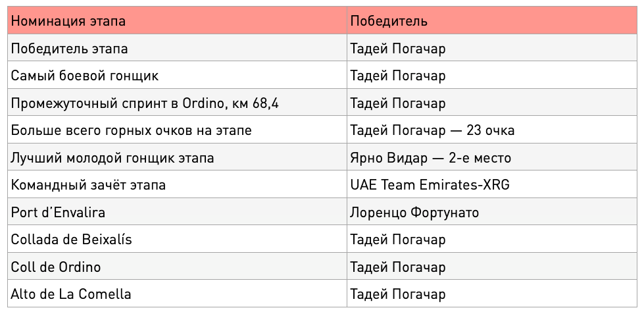This screenshot has width=644, height=314.
Task: Click the "UAE Team Emirates-XRG" cell
Action: pos(492,184)
